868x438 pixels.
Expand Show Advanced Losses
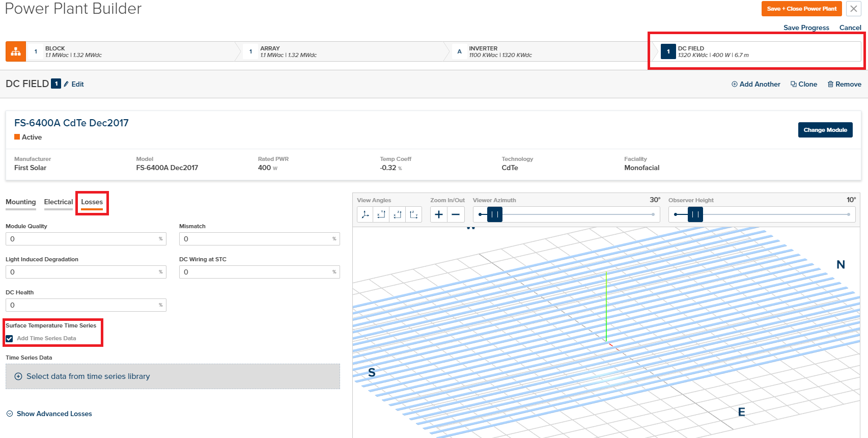click(49, 414)
